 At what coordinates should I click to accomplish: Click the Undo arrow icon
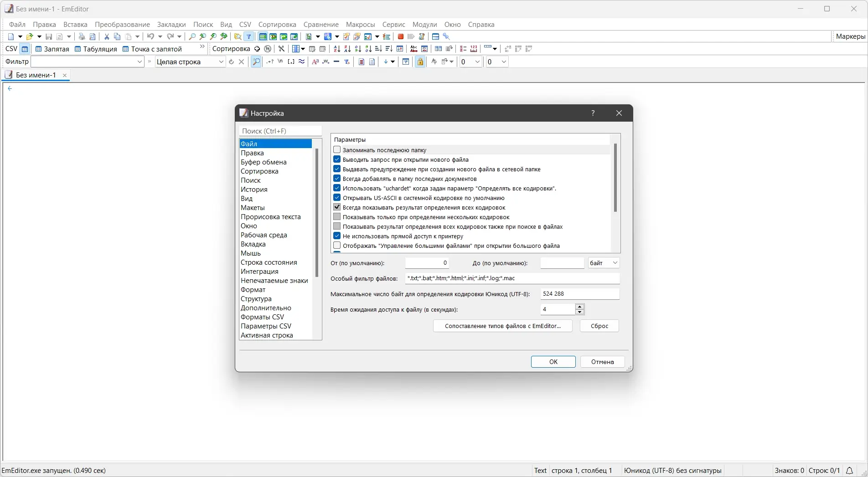click(150, 36)
